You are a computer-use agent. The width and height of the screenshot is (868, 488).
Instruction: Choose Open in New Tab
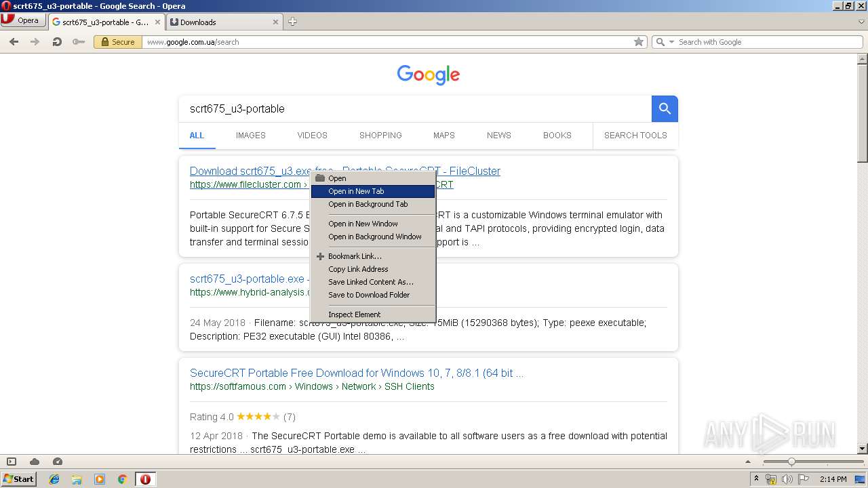(x=373, y=191)
